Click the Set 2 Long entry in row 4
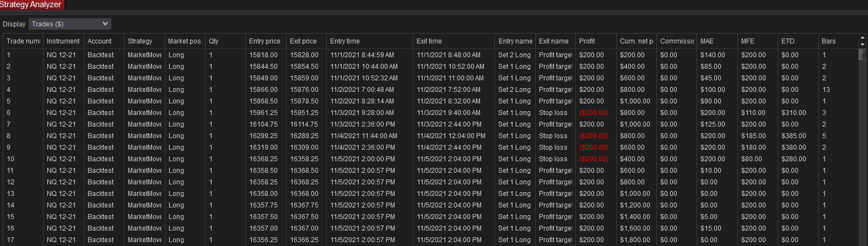 [514, 90]
